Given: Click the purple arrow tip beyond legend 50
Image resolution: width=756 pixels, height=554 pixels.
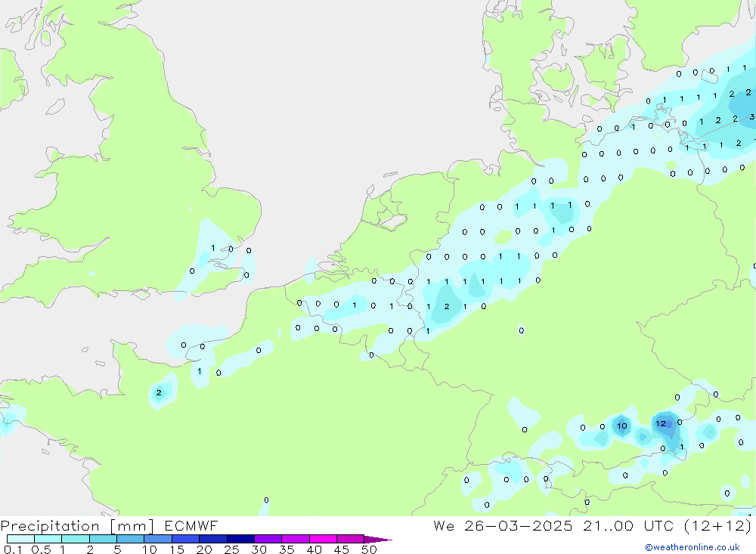Looking at the screenshot, I should [x=378, y=539].
